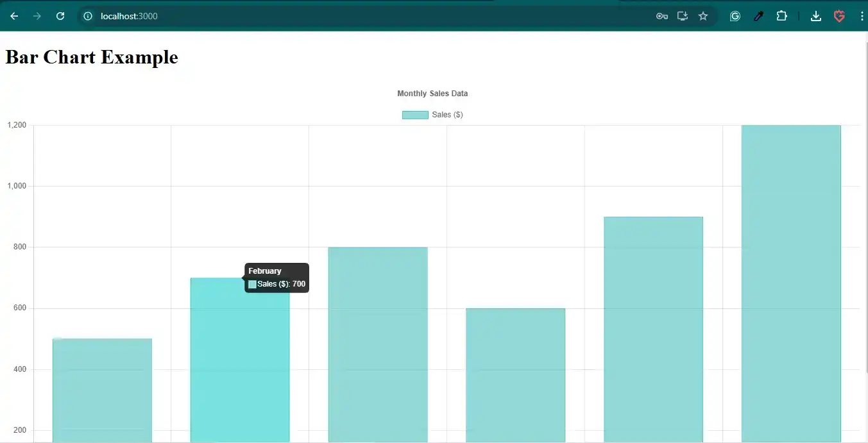868x443 pixels.
Task: Click the Sales ($) legend label
Action: [448, 115]
